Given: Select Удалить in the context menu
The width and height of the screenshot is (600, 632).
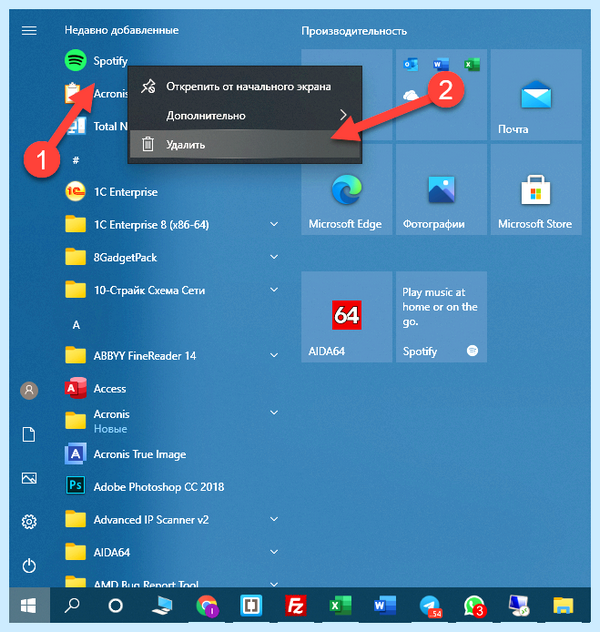Looking at the screenshot, I should click(245, 144).
